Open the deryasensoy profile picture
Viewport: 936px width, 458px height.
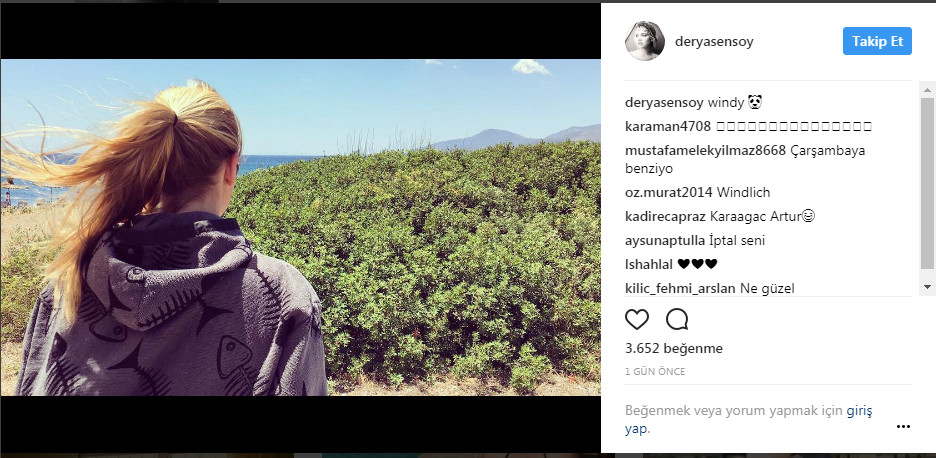[645, 41]
